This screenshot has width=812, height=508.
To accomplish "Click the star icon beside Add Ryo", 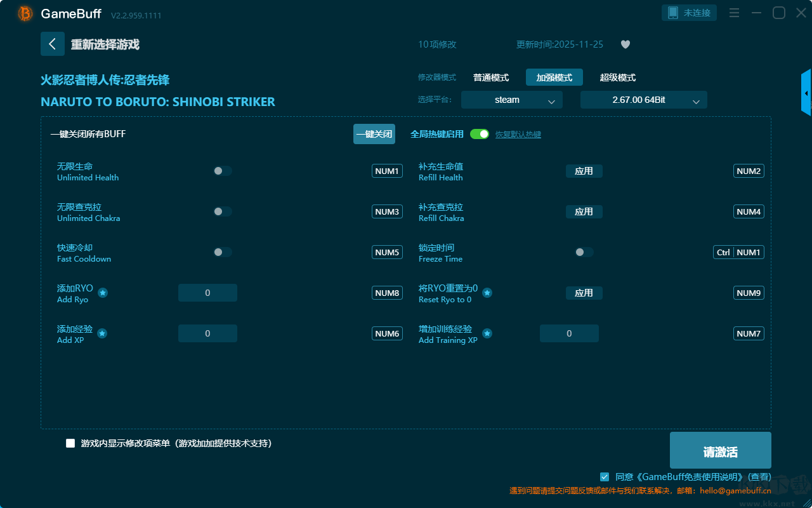I will (x=103, y=293).
